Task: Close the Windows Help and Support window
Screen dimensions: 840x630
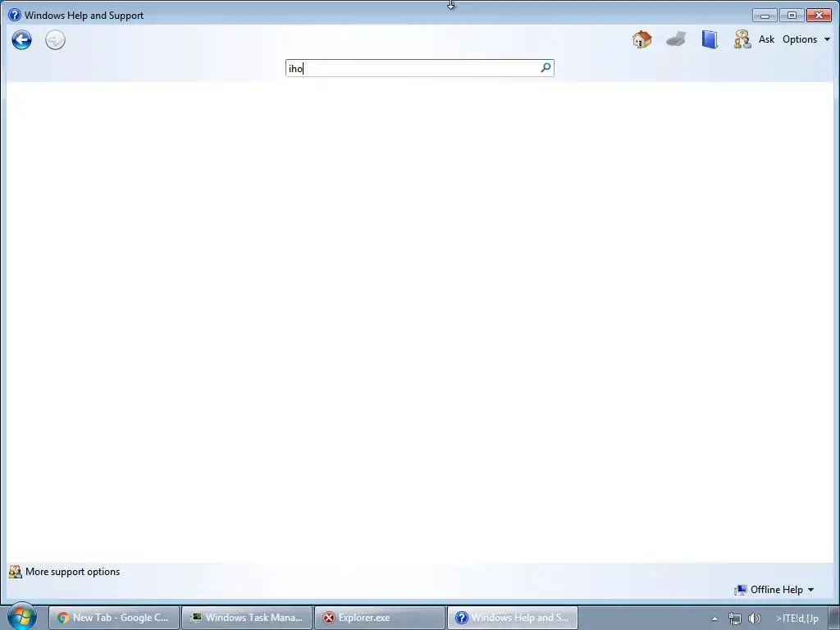Action: click(819, 15)
